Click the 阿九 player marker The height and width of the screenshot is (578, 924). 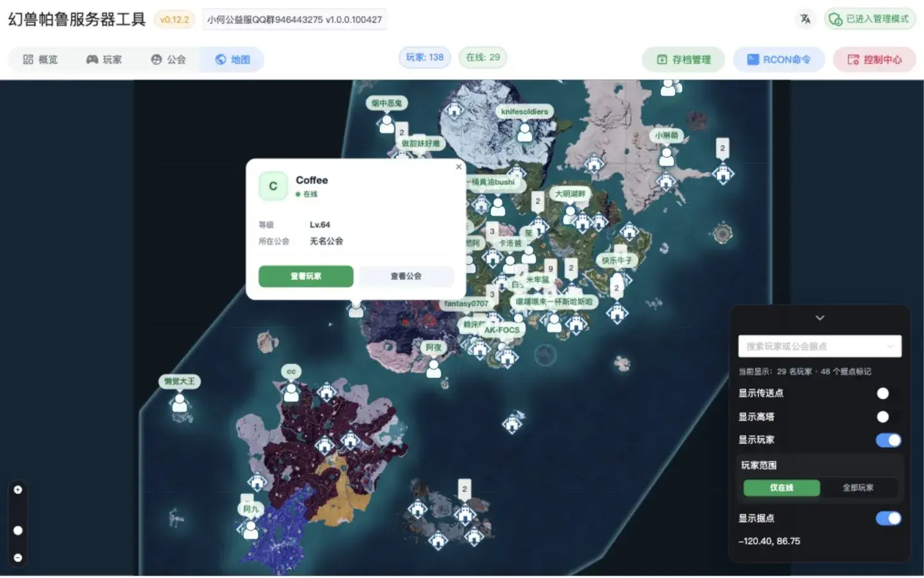coord(251,530)
